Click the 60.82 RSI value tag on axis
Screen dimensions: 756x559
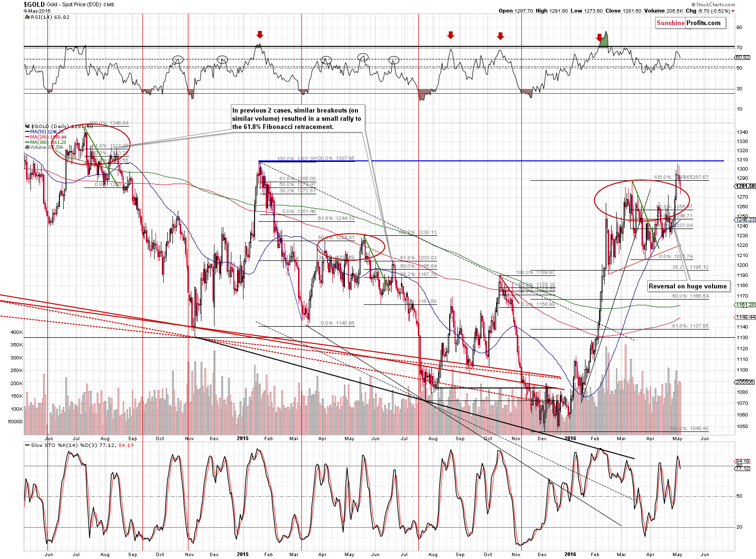742,57
